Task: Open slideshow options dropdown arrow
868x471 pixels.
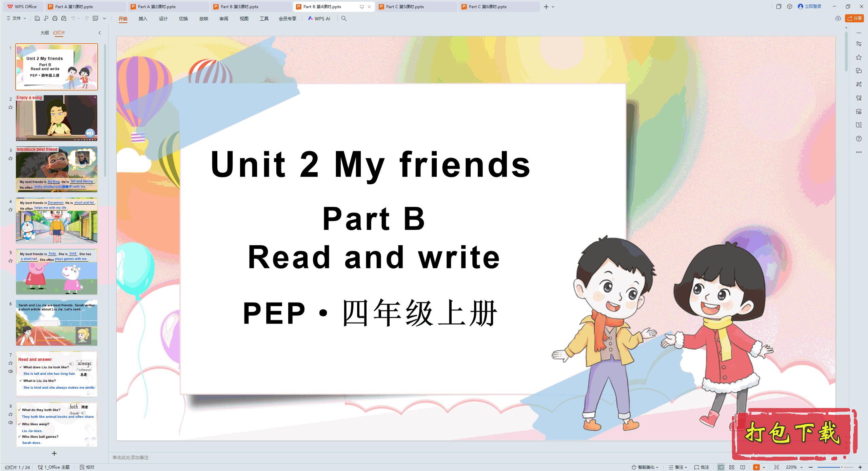Action: point(764,467)
